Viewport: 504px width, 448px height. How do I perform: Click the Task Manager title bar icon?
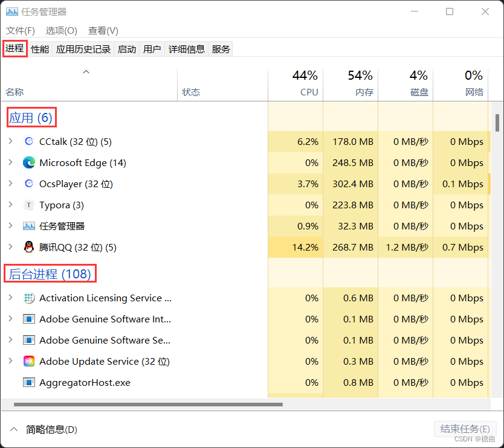(x=12, y=12)
